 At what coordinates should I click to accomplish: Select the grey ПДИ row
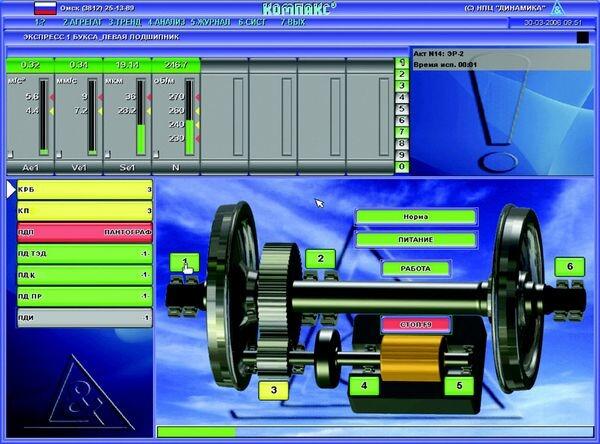[85, 318]
